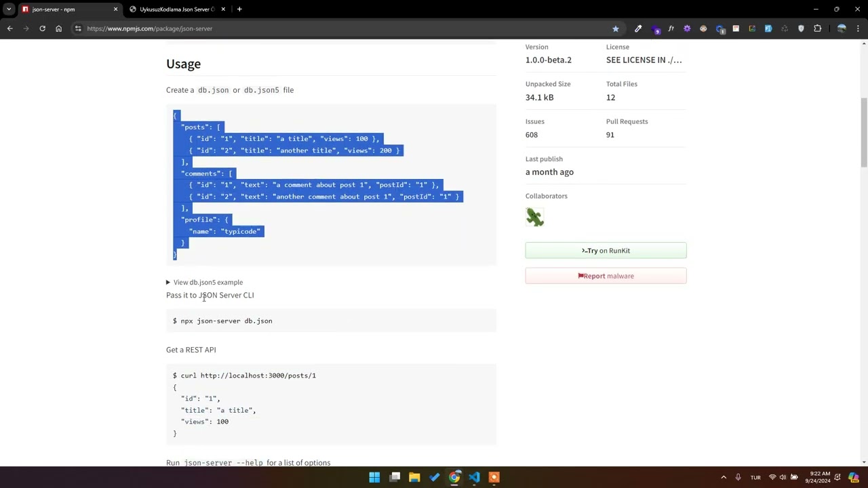The height and width of the screenshot is (488, 868).
Task: Click the Total Files value 12
Action: click(610, 97)
